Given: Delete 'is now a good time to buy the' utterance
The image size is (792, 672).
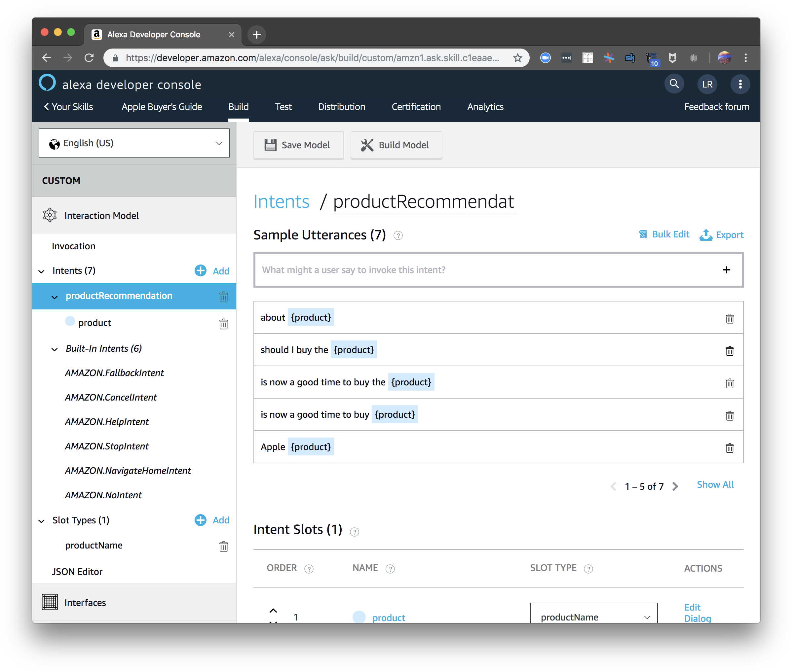Looking at the screenshot, I should click(730, 383).
